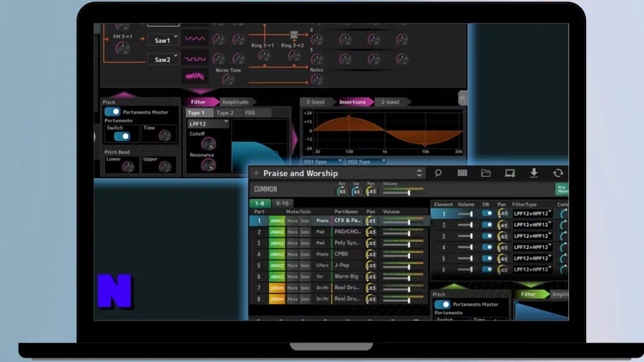Viewport: 644px width, 362px height.
Task: Open the Saw2 oscillator wave dropdown
Action: coord(163,60)
